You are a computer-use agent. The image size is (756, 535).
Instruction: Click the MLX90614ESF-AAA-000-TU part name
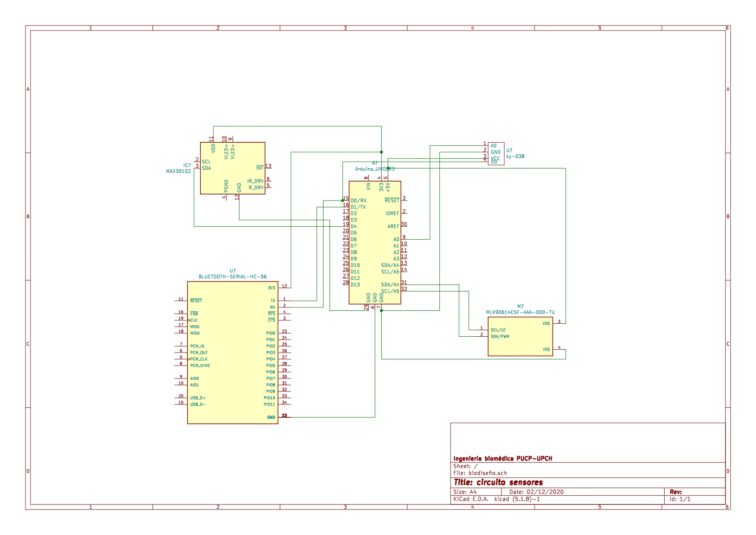[520, 312]
